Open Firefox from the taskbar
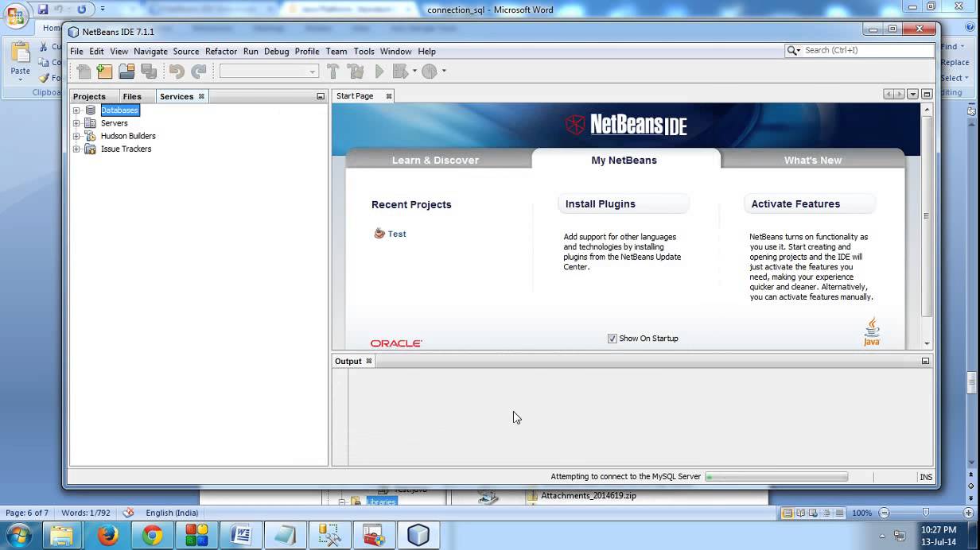The width and height of the screenshot is (980, 550). click(x=108, y=536)
